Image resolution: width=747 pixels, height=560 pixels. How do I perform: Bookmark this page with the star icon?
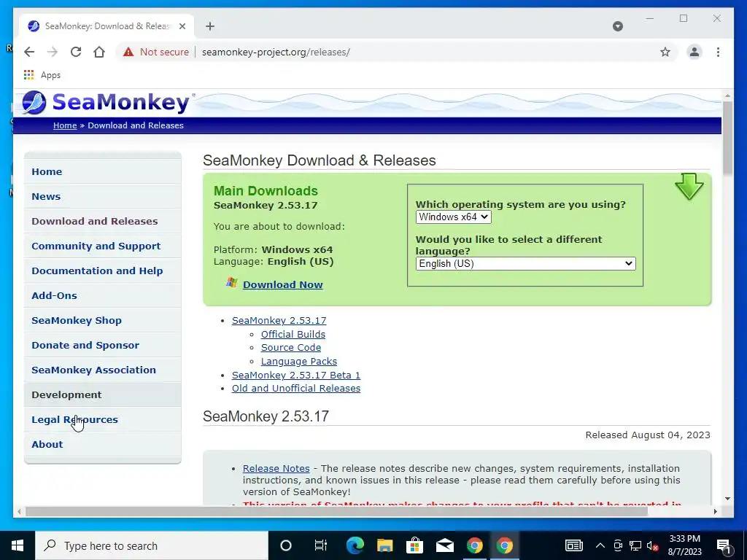pyautogui.click(x=665, y=52)
